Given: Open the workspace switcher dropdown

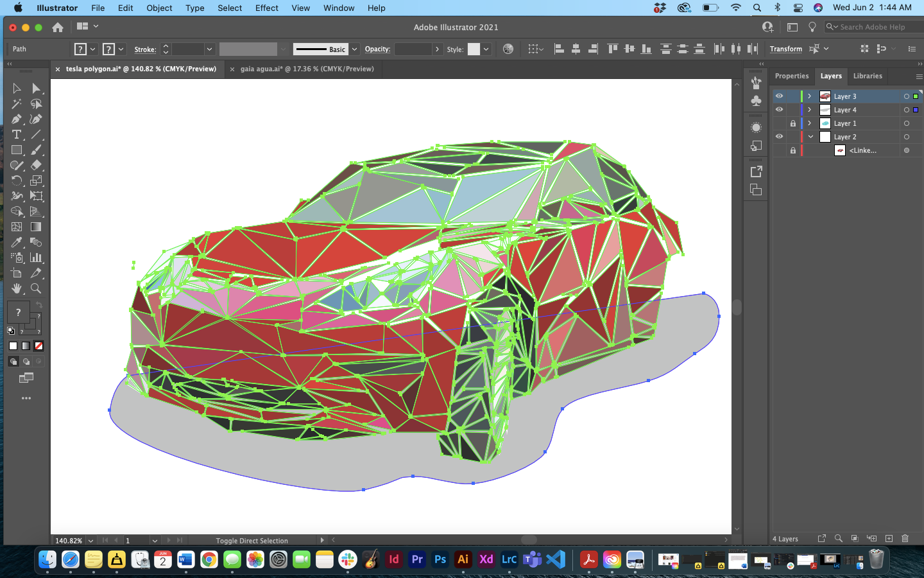Looking at the screenshot, I should coord(88,26).
